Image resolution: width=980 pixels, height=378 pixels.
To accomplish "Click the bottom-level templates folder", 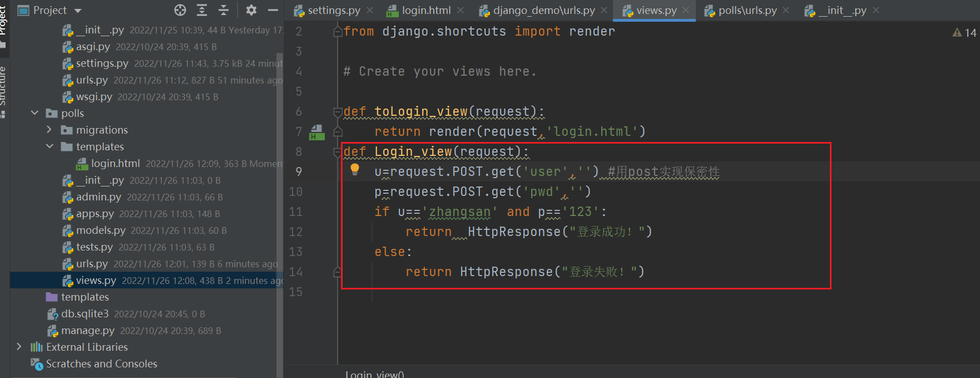I will (x=85, y=297).
